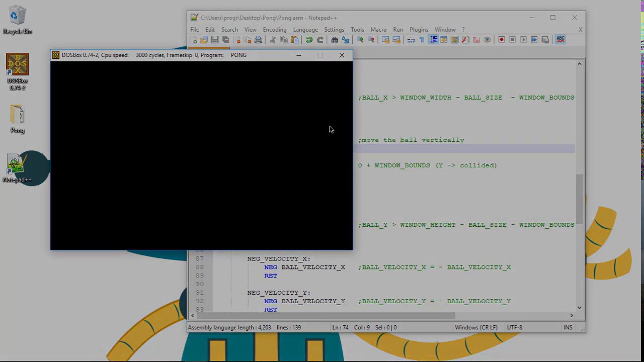Click the horizontal scrollbar left arrow
The width and height of the screenshot is (644, 362).
(192, 315)
